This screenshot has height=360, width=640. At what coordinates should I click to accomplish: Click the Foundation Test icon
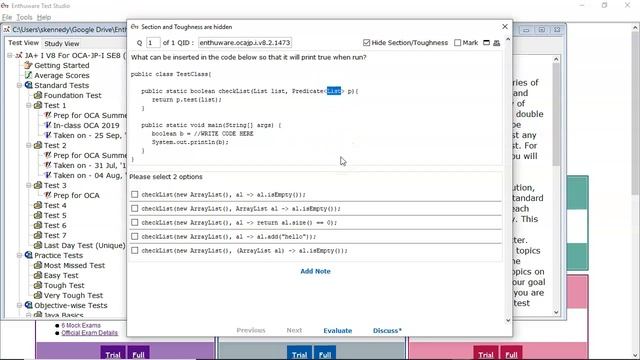pos(38,95)
